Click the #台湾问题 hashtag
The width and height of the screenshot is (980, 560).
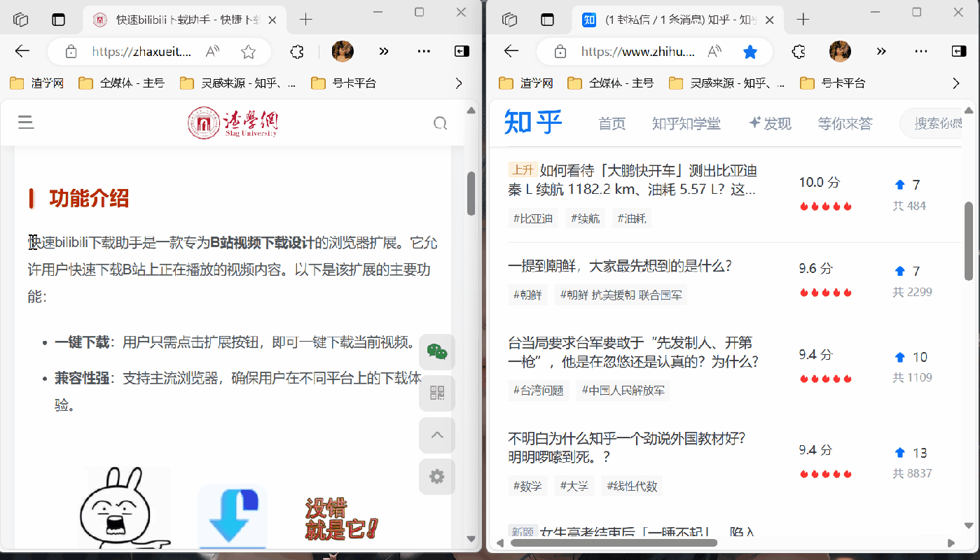[x=538, y=390]
